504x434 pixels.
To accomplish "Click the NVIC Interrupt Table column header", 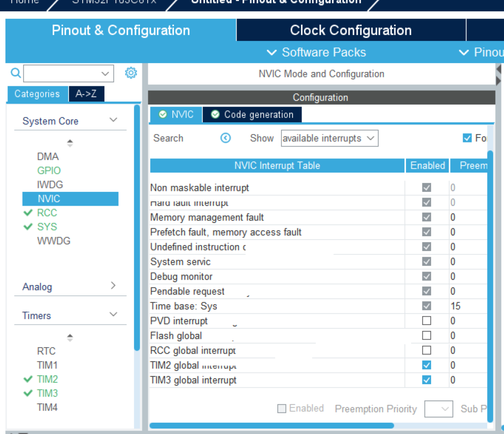I will [277, 166].
